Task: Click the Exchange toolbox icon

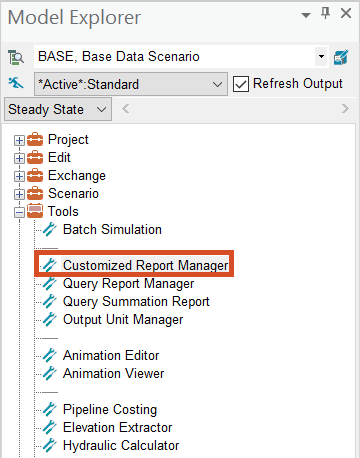Action: click(35, 175)
